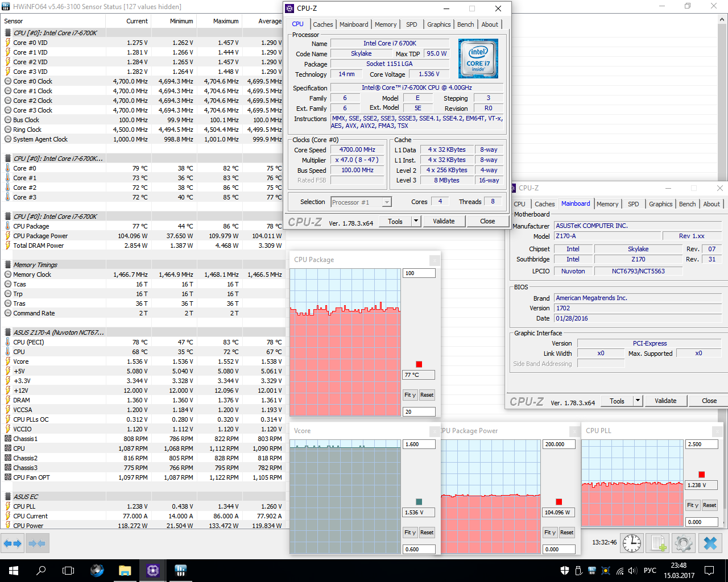Open the Tools dropdown arrow in the mainboard CPU-Z window
Viewport: 728px width, 582px height.
click(638, 401)
